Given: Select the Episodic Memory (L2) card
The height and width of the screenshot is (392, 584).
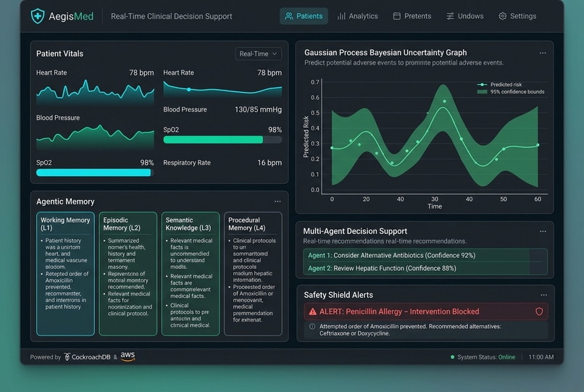Looking at the screenshot, I should tap(128, 274).
